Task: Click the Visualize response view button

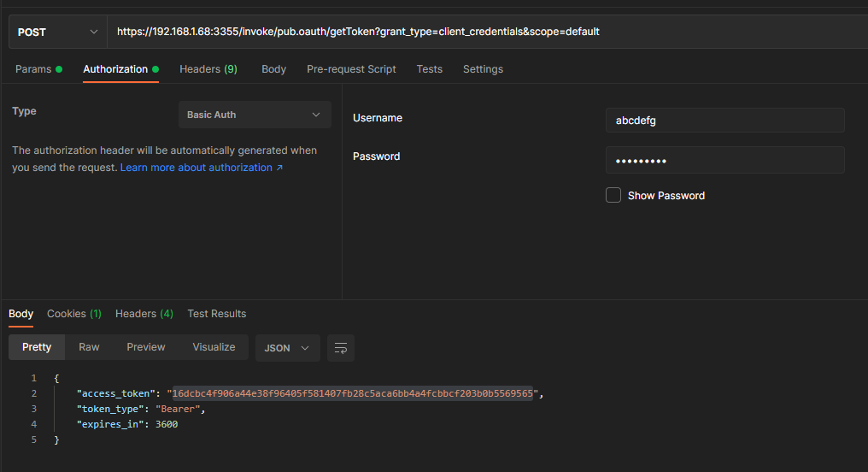Action: coord(214,347)
